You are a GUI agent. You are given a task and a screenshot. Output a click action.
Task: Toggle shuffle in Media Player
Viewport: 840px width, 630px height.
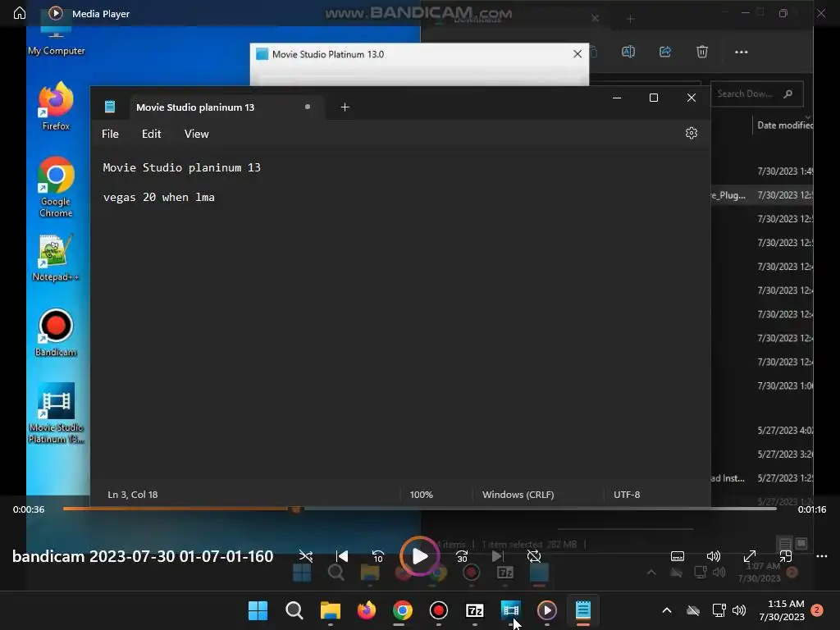click(305, 556)
